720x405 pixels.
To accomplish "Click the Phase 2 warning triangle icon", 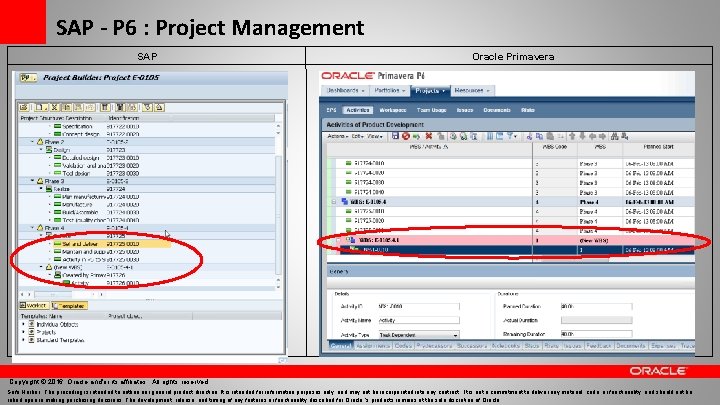I will (x=40, y=142).
